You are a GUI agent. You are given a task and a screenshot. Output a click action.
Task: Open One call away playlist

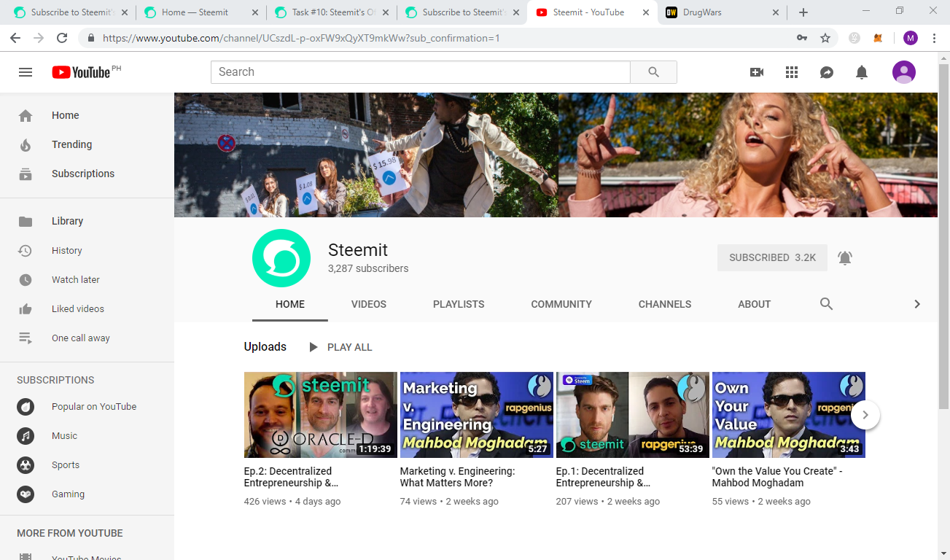coord(87,338)
